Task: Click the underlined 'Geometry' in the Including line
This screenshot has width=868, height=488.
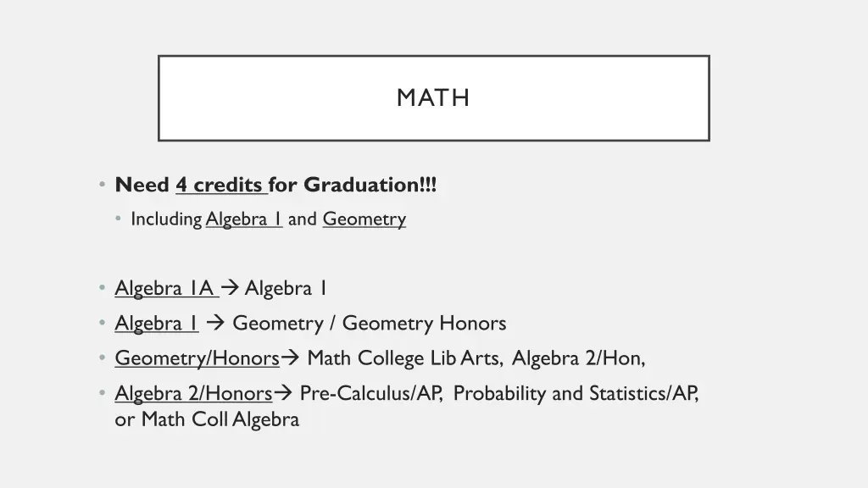Action: 364,219
